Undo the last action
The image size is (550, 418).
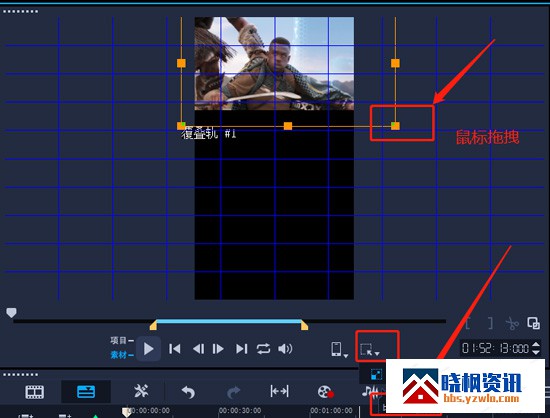(188, 392)
